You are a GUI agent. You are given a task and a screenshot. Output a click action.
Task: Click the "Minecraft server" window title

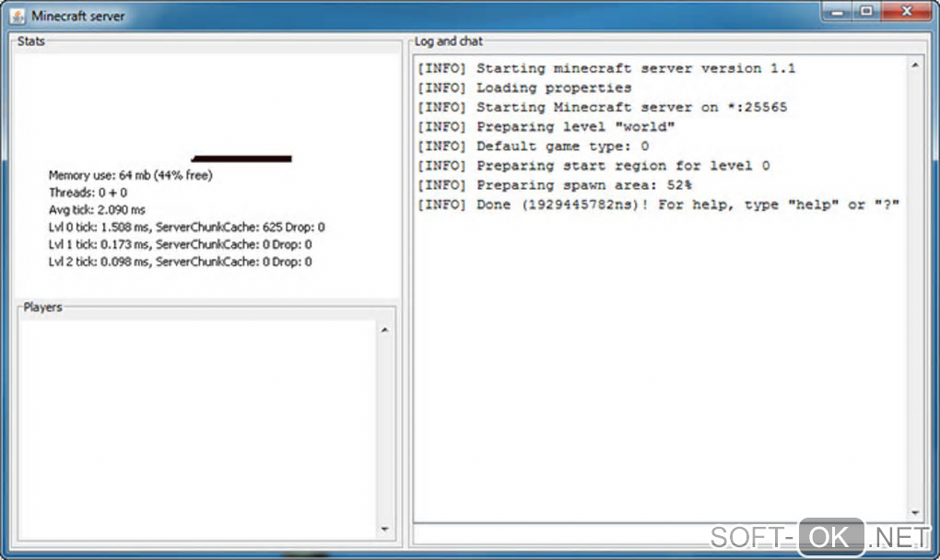click(x=78, y=17)
